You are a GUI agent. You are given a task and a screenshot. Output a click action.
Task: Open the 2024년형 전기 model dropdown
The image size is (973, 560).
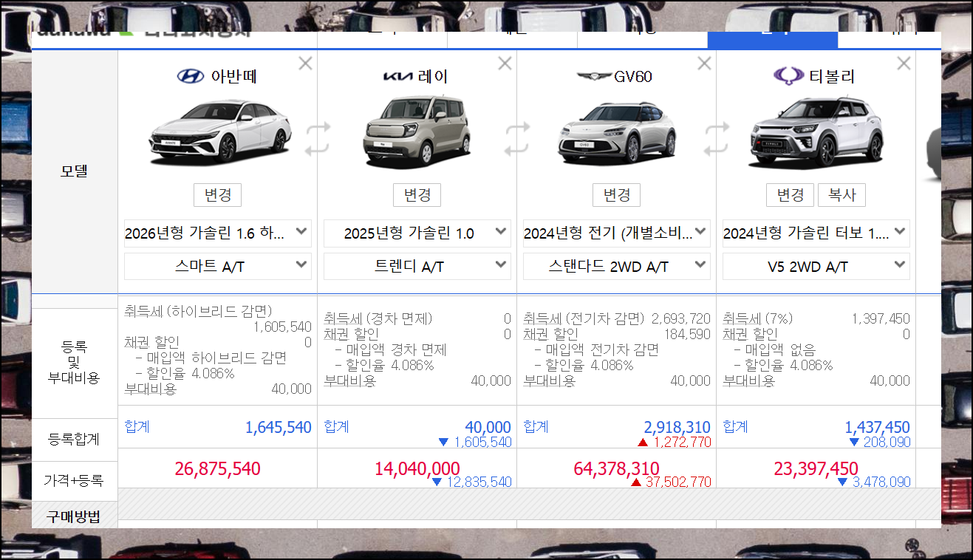(617, 233)
